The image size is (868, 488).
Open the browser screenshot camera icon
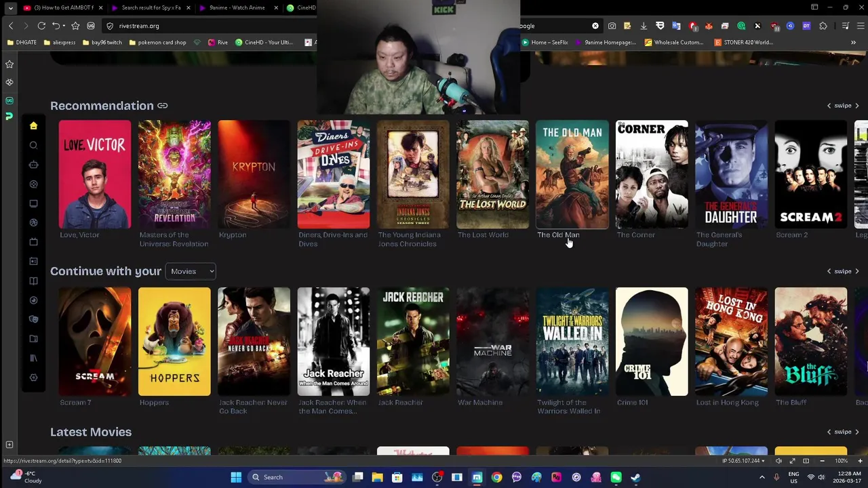point(612,26)
